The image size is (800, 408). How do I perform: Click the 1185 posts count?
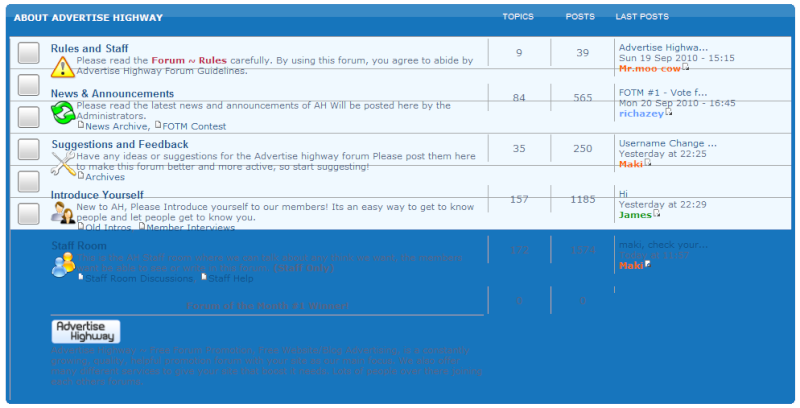[x=583, y=199]
